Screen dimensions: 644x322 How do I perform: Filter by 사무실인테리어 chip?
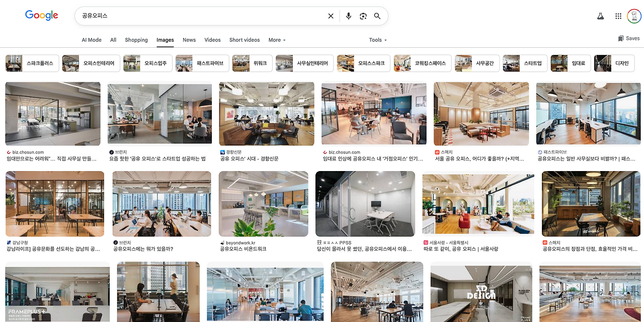pyautogui.click(x=304, y=63)
